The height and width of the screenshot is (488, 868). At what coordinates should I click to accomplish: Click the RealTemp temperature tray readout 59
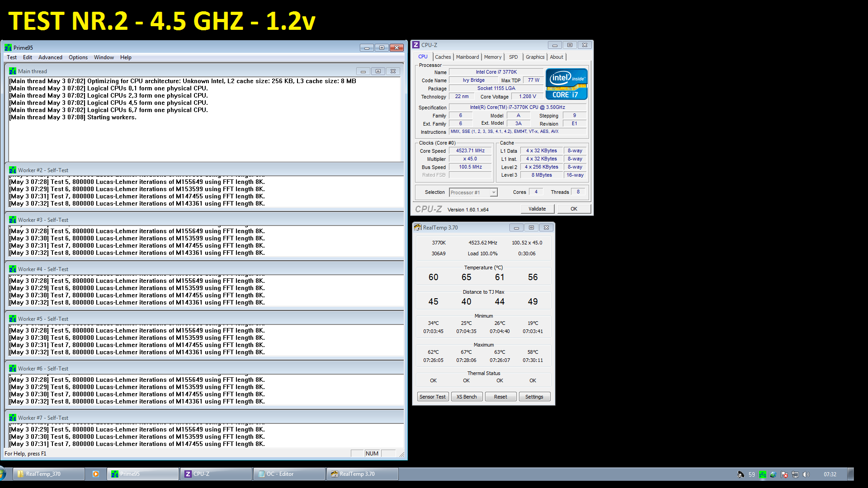pyautogui.click(x=751, y=474)
